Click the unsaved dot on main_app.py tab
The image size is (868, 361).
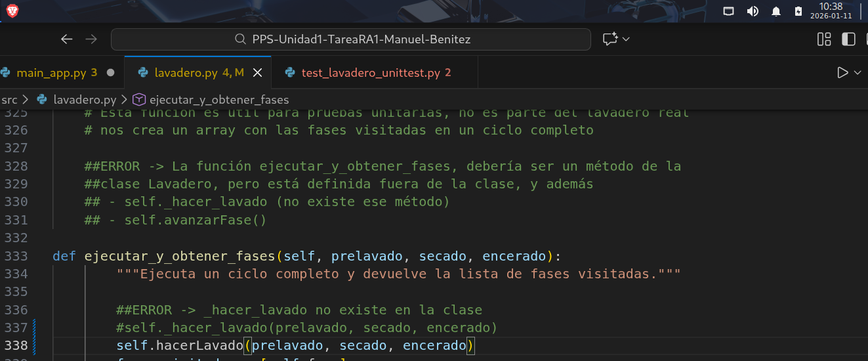pos(110,73)
